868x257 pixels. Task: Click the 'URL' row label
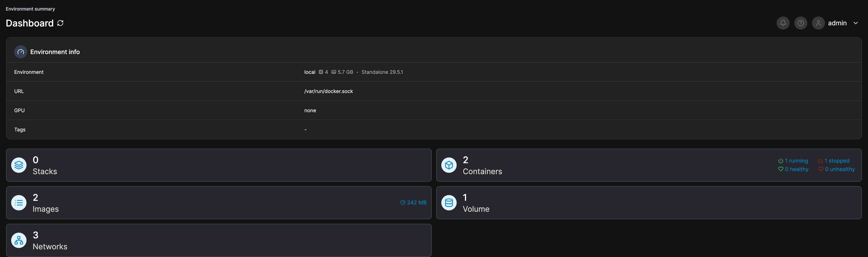[x=19, y=91]
